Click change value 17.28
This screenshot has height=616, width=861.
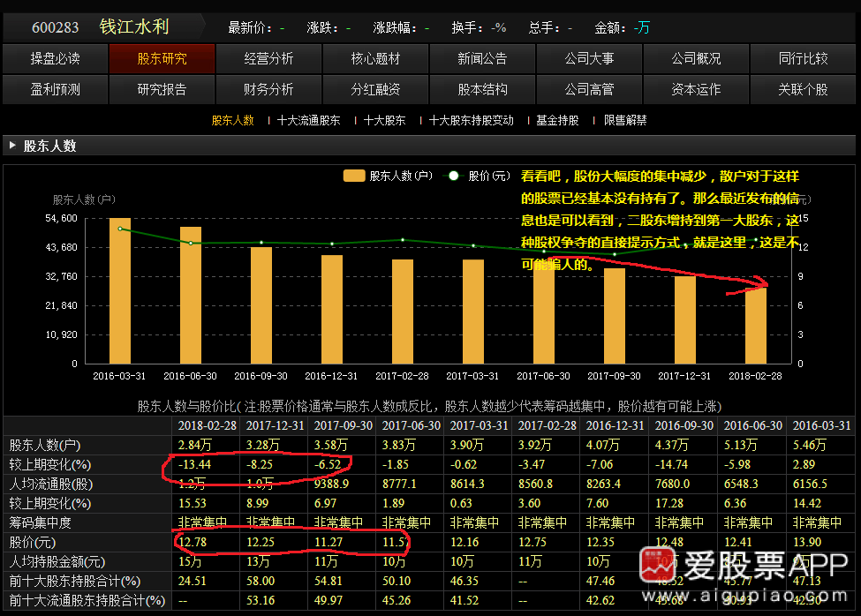tap(669, 504)
